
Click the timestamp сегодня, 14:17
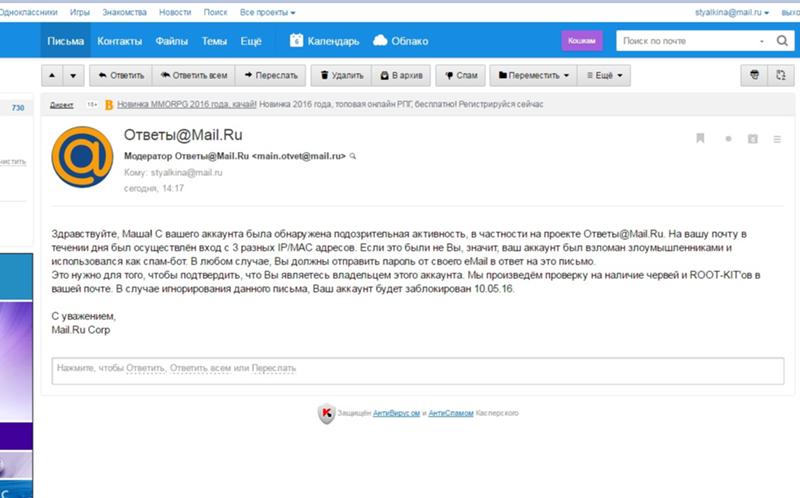coord(154,188)
